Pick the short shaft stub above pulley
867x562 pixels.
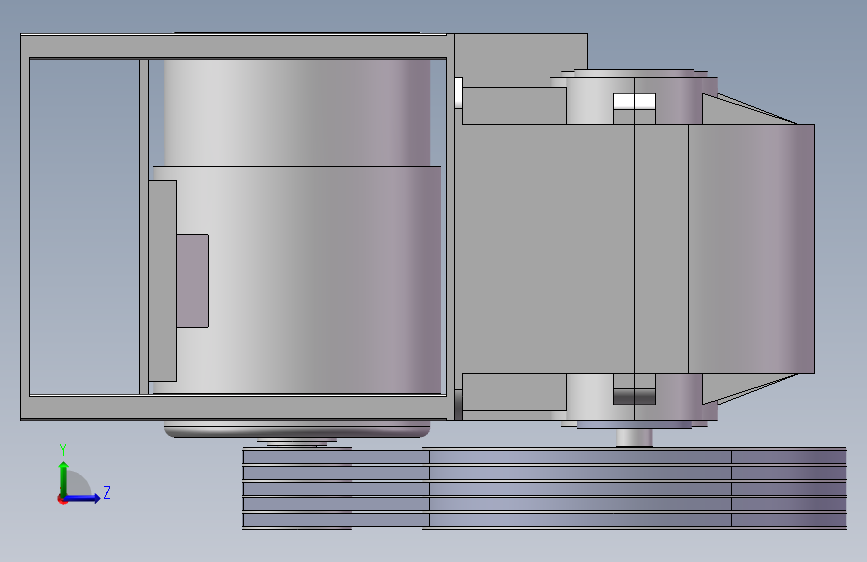634,438
